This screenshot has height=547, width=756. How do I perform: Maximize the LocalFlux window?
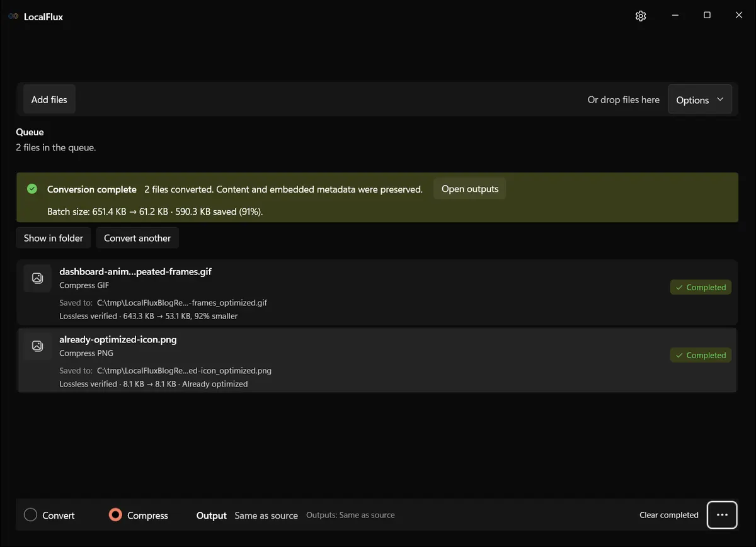tap(707, 15)
